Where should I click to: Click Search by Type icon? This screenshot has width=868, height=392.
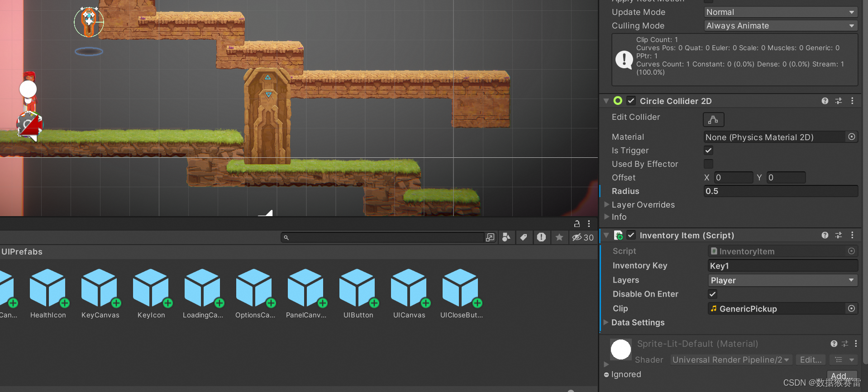[x=506, y=237]
